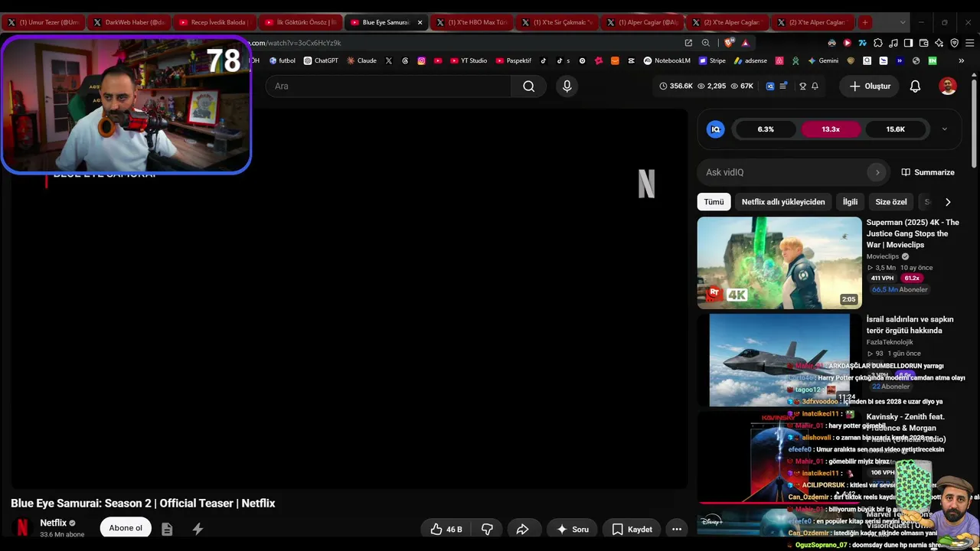The image size is (980, 551).
Task: Click the Movieclips channel name
Action: point(883,256)
